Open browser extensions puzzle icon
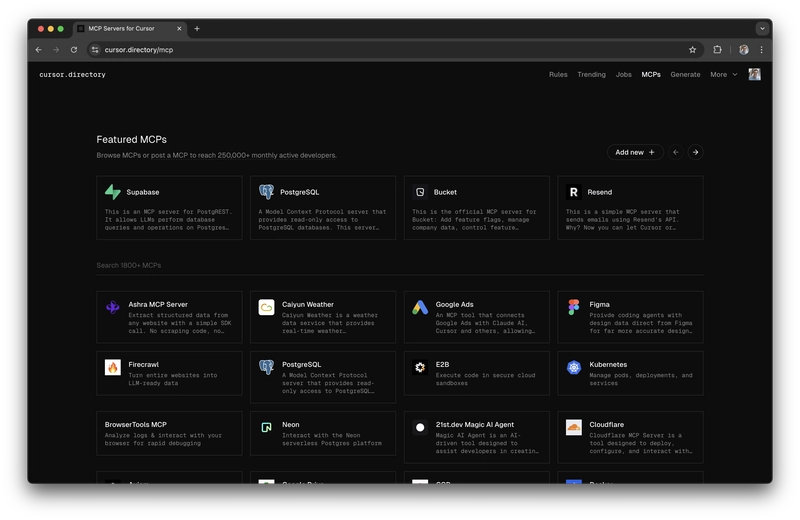The image size is (800, 520). pyautogui.click(x=717, y=49)
